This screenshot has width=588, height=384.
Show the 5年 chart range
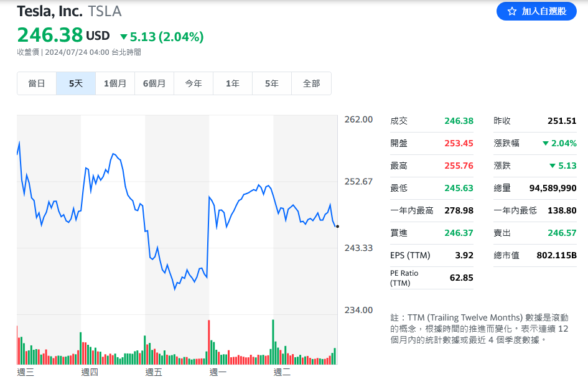coord(272,83)
